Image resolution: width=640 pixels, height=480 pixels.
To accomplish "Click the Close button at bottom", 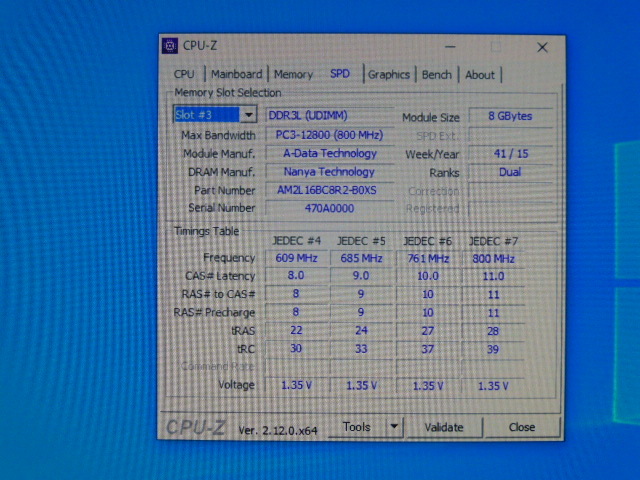I will (521, 427).
